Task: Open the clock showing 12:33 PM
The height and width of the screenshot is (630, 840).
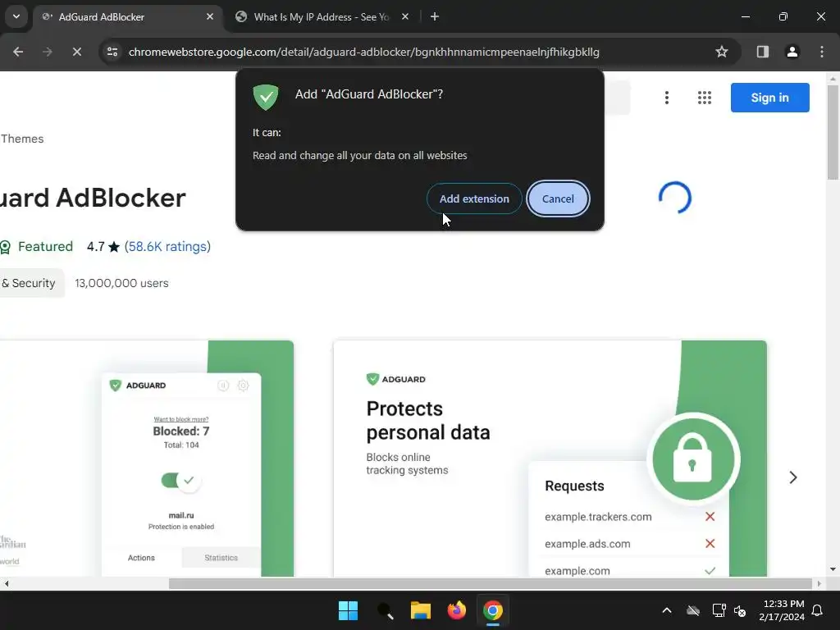Action: (x=782, y=610)
